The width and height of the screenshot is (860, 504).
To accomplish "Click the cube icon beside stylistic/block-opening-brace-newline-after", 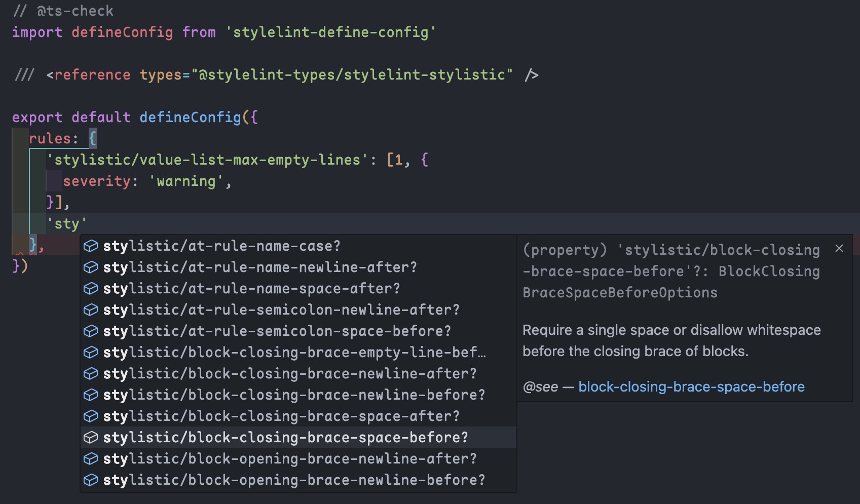I will tap(91, 459).
